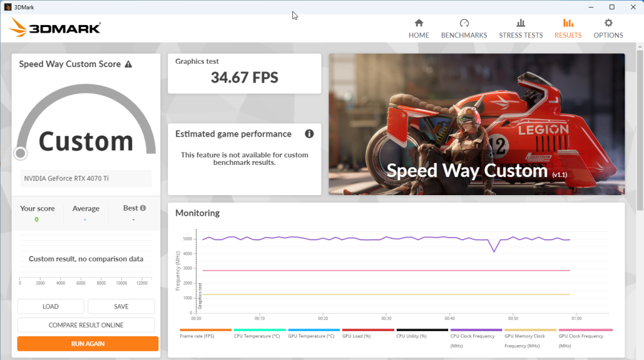Close the 3DMark window
This screenshot has width=644, height=360.
click(633, 7)
